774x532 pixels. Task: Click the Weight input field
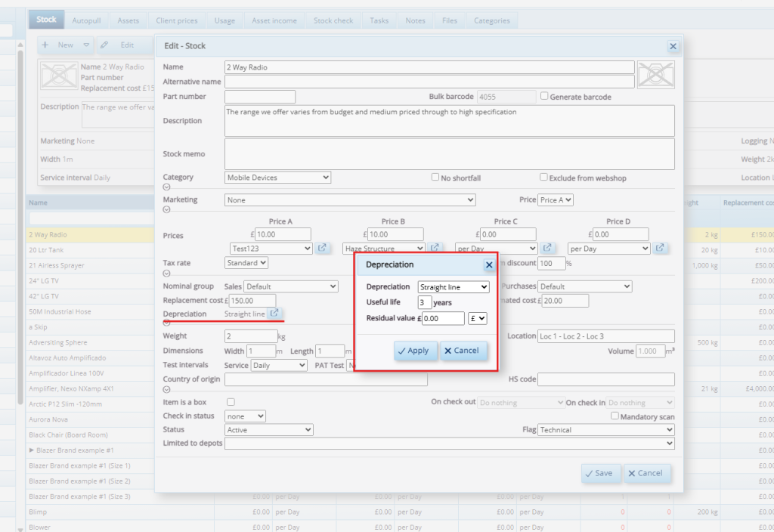pyautogui.click(x=251, y=336)
